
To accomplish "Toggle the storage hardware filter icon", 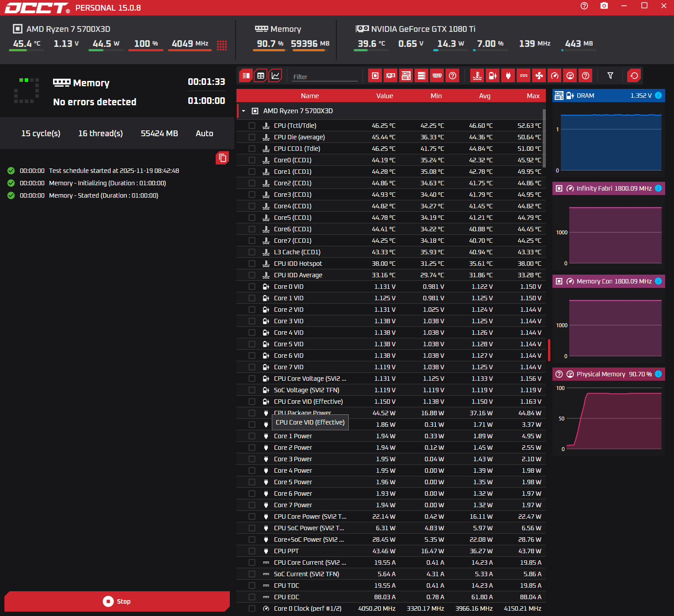I will [x=422, y=76].
